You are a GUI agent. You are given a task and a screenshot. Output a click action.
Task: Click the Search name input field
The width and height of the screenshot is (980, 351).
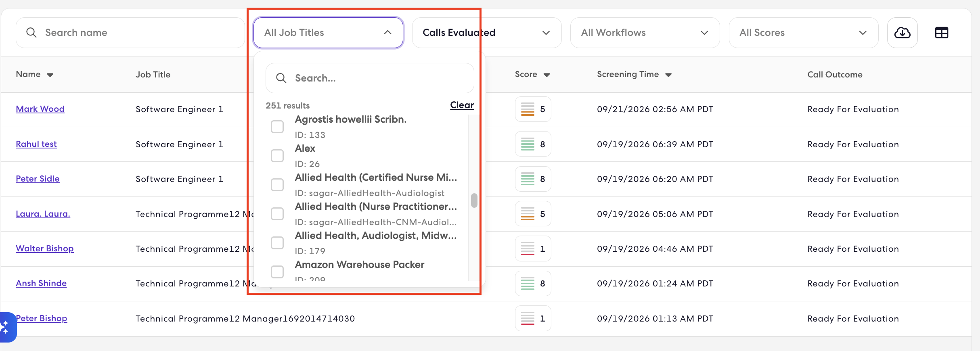pyautogui.click(x=130, y=33)
